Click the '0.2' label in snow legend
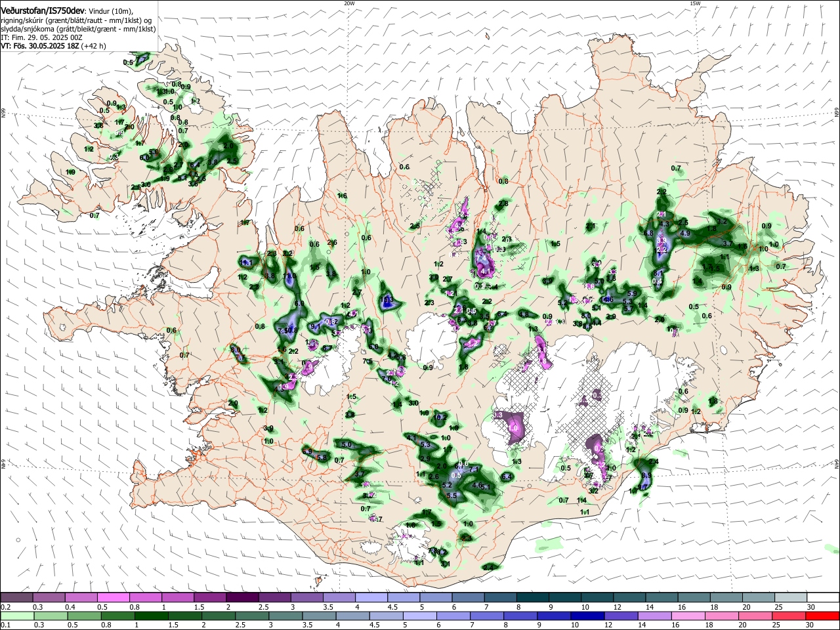 click(x=5, y=607)
